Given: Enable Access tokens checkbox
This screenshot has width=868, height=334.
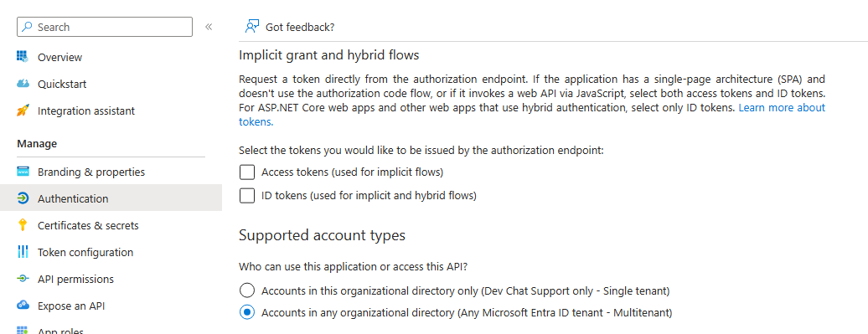Looking at the screenshot, I should 247,172.
